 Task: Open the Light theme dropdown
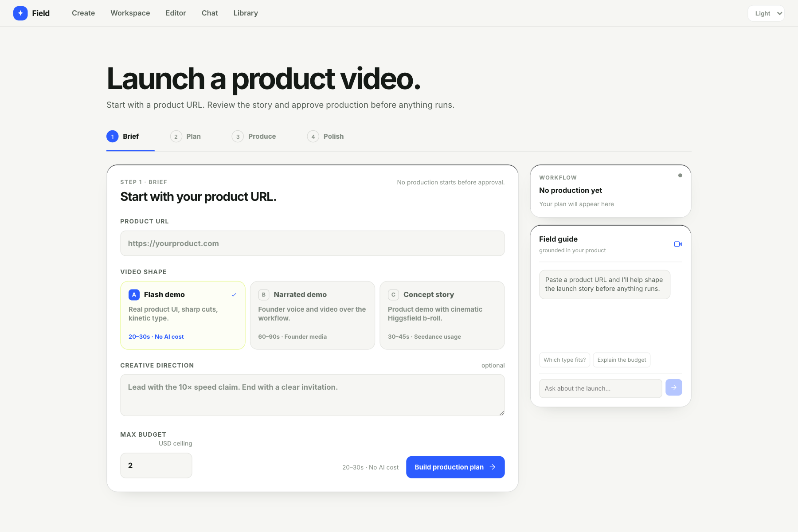click(766, 13)
